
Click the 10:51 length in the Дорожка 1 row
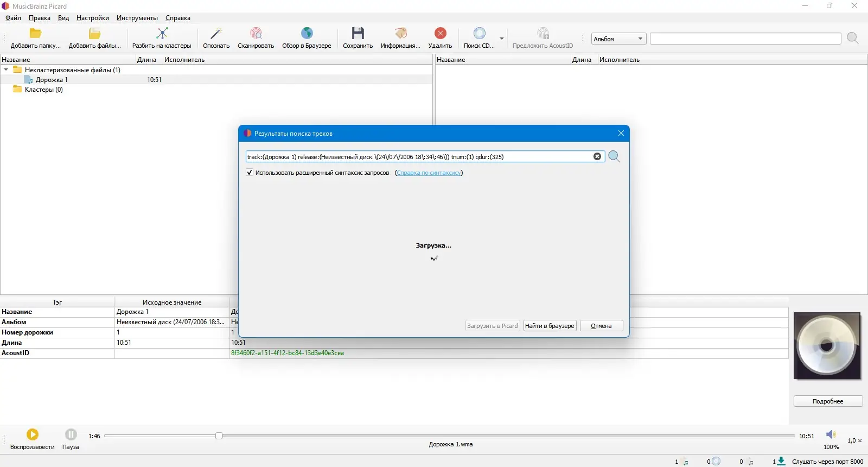(x=154, y=80)
